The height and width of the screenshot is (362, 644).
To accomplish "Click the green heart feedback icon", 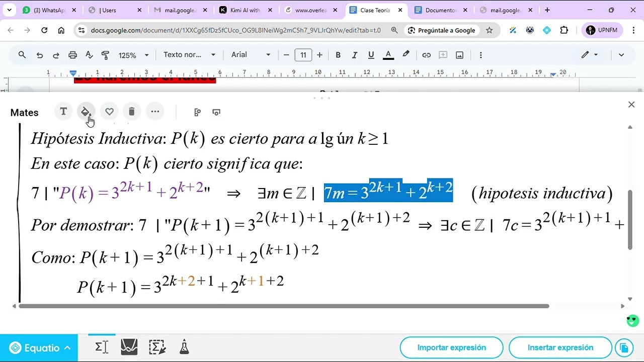I will (632, 320).
